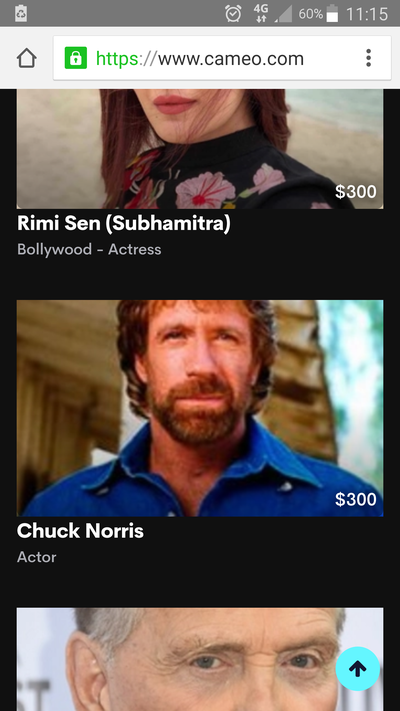Select the cameo.com URL address field

(222, 58)
